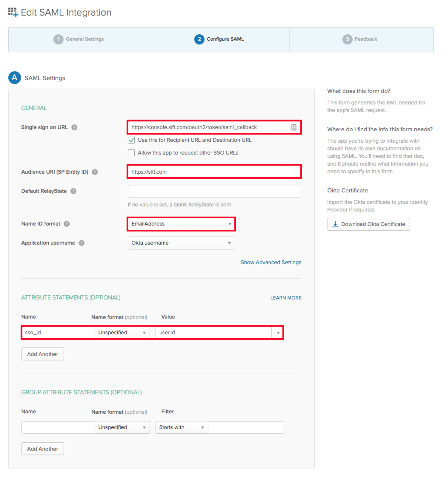Open the user.id value dropdown arrow
This screenshot has width=448, height=478.
[x=278, y=333]
